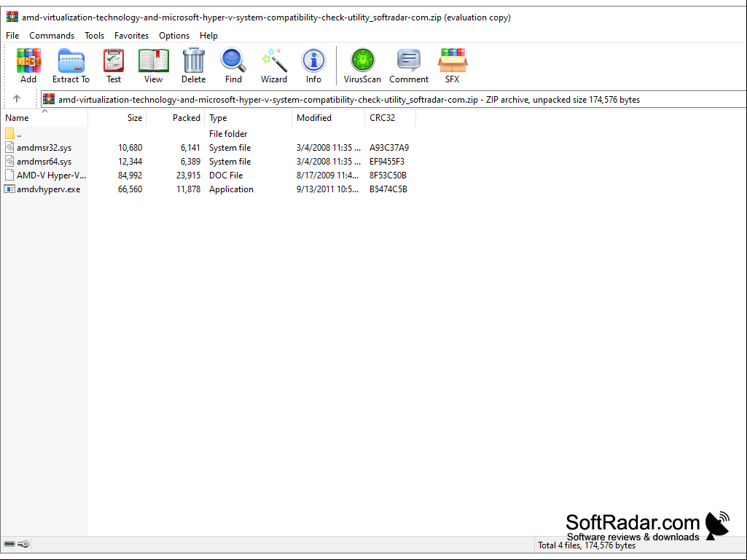
Task: Start VirusScan on the archive
Action: tap(362, 60)
